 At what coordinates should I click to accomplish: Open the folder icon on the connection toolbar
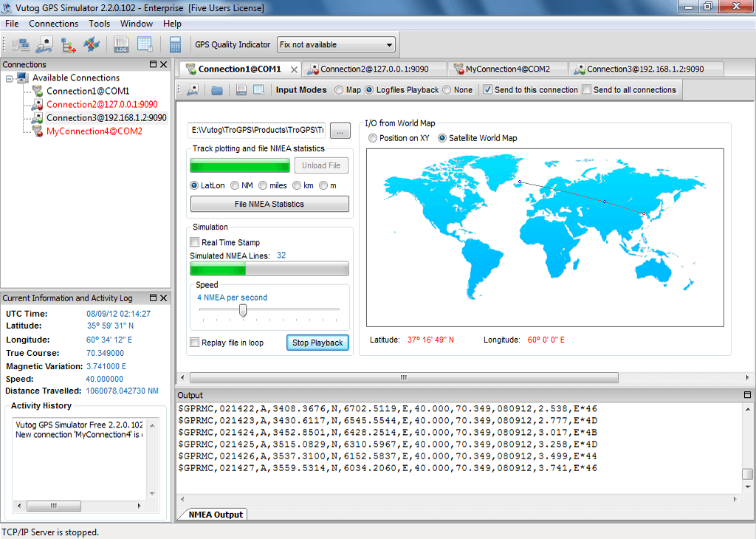coord(216,90)
